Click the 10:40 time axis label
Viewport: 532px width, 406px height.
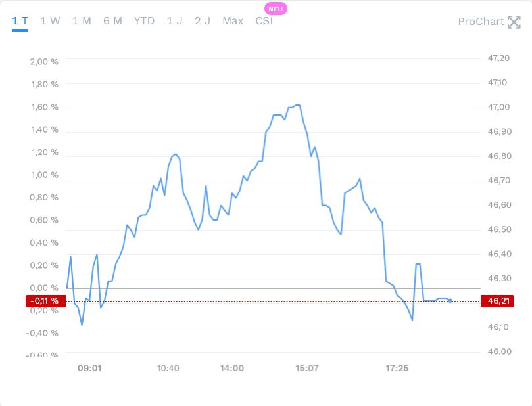click(x=168, y=368)
